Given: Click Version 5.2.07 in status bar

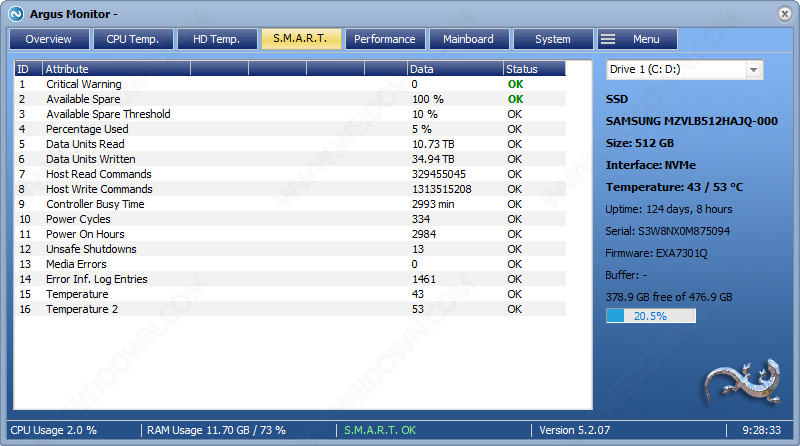Looking at the screenshot, I should coord(574,430).
